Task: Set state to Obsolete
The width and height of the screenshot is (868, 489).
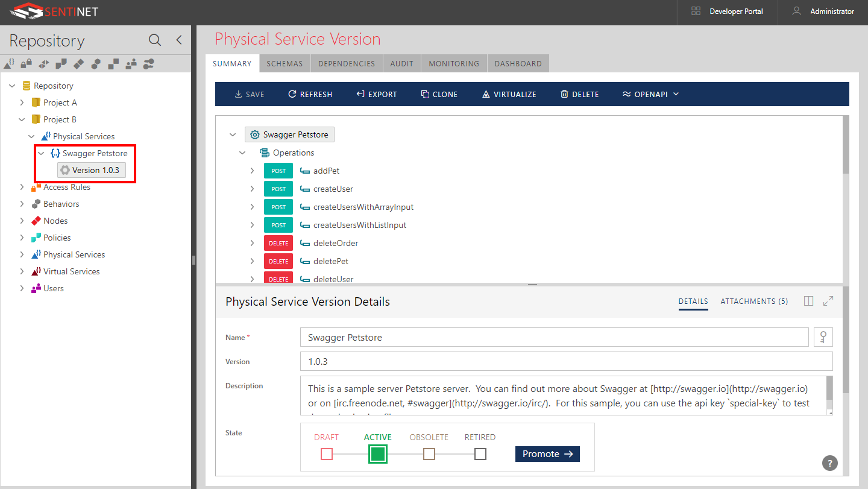Action: [x=429, y=454]
